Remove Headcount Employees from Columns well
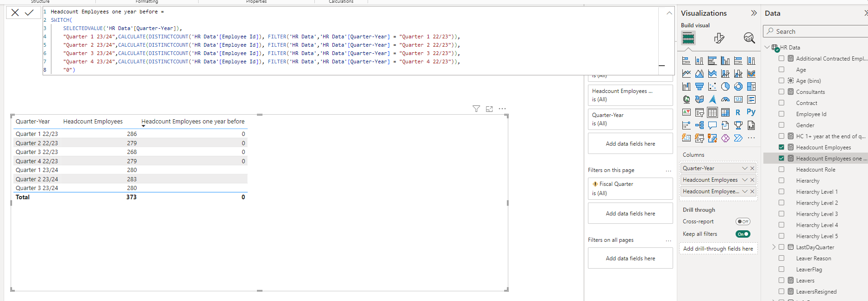 752,180
